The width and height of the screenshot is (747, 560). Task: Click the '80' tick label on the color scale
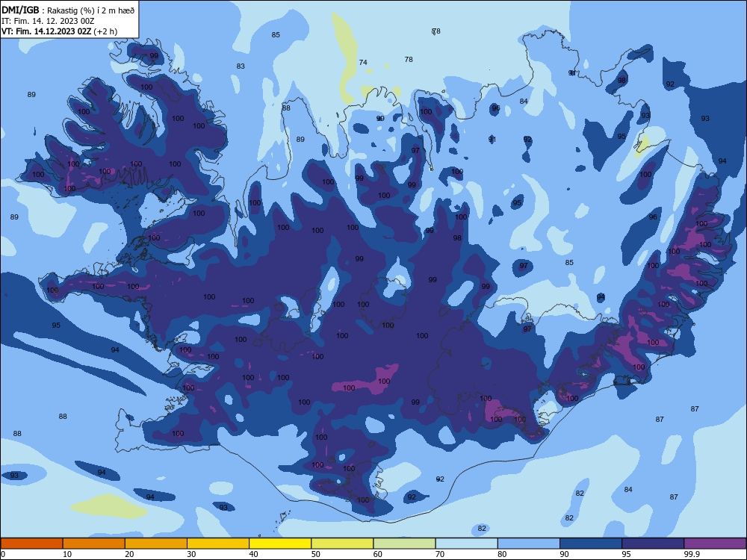(502, 554)
